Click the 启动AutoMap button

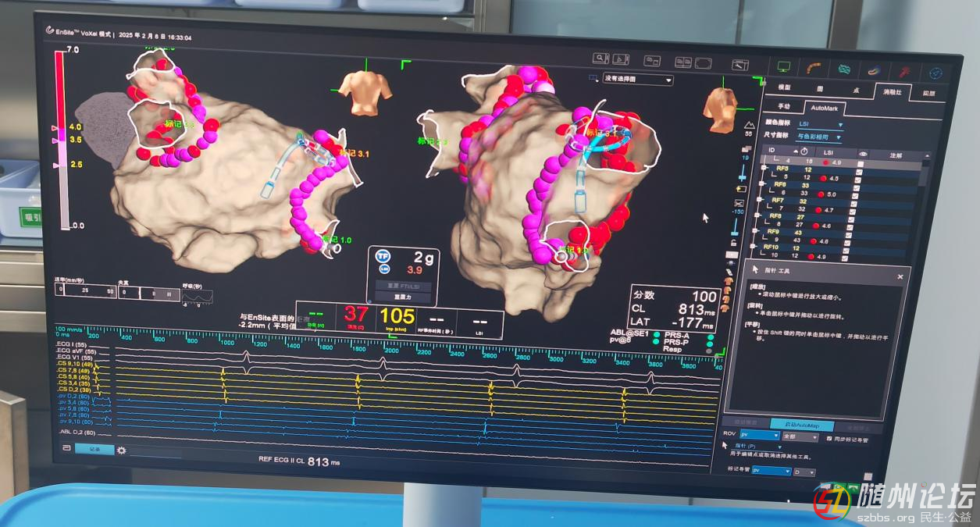tap(802, 425)
